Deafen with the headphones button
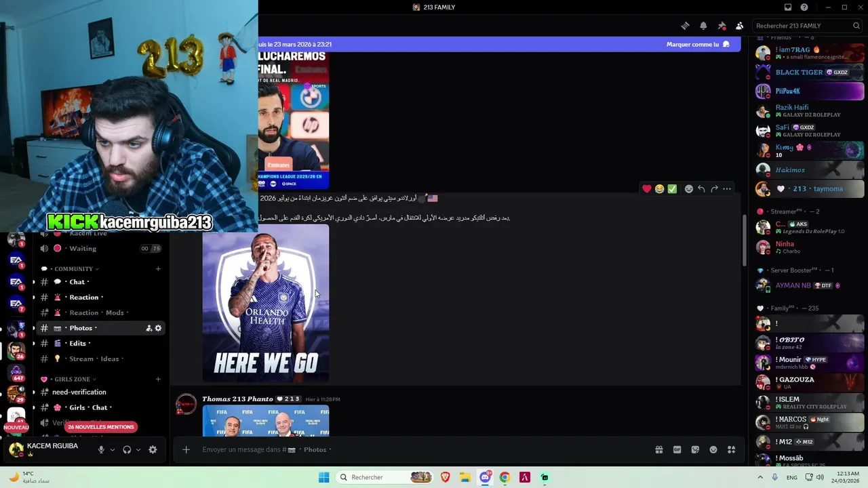The height and width of the screenshot is (488, 868). pyautogui.click(x=127, y=449)
